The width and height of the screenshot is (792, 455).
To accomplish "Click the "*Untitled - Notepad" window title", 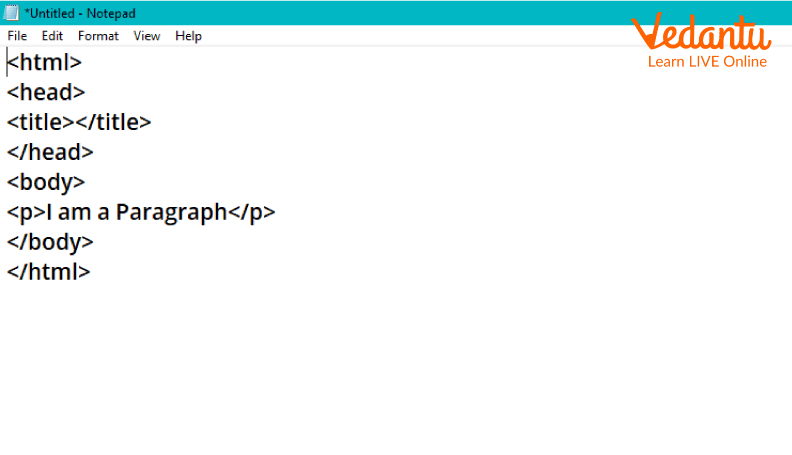I will point(80,13).
